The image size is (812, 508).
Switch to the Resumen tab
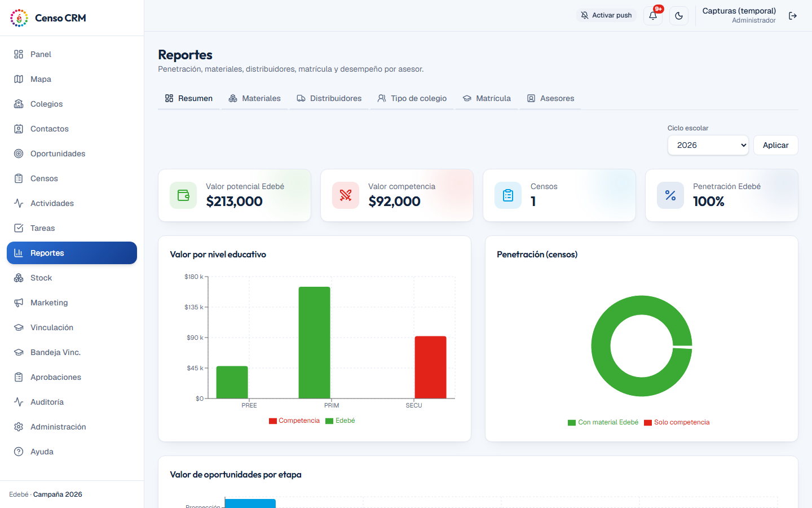(x=189, y=98)
